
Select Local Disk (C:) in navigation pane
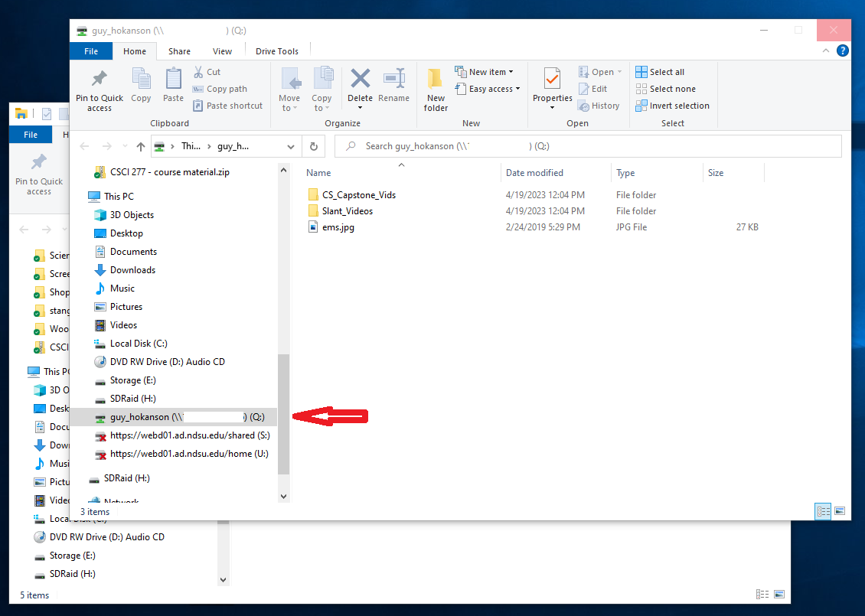tap(139, 344)
